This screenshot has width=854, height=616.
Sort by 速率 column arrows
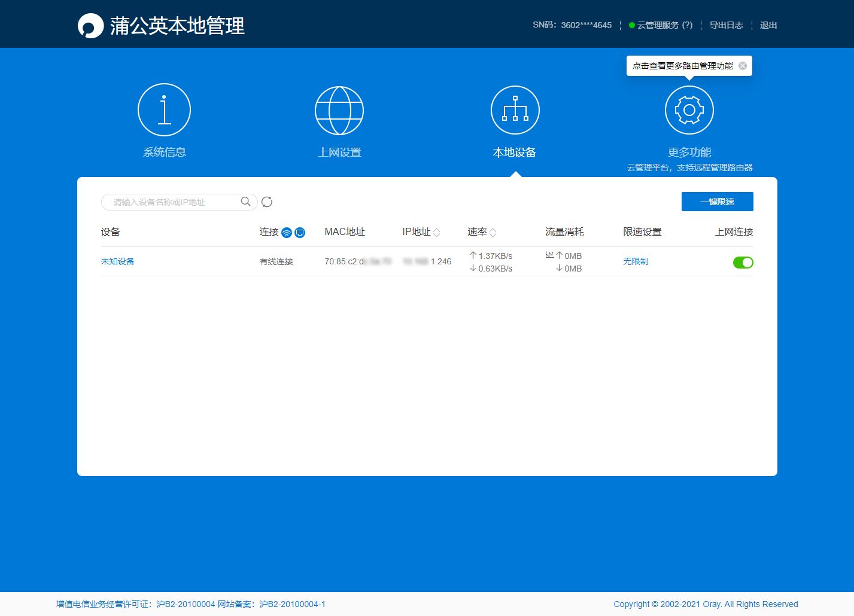click(x=493, y=233)
